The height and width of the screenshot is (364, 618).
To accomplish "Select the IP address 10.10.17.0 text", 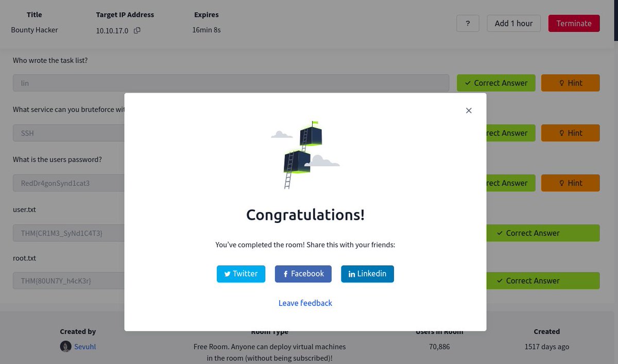I will (112, 30).
